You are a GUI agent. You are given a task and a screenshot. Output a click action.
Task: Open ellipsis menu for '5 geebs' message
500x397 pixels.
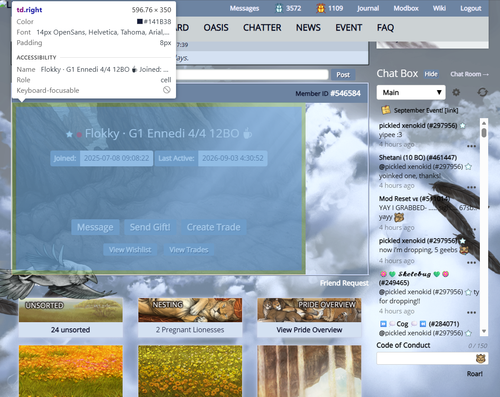[x=471, y=262]
